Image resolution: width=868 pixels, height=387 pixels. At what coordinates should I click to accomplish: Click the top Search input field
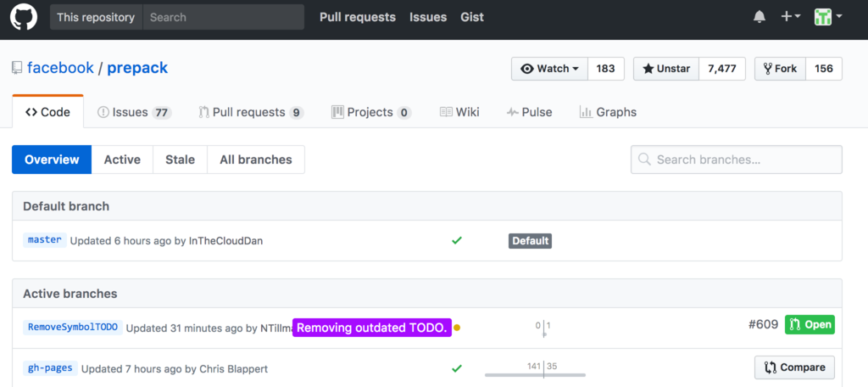[x=224, y=17]
